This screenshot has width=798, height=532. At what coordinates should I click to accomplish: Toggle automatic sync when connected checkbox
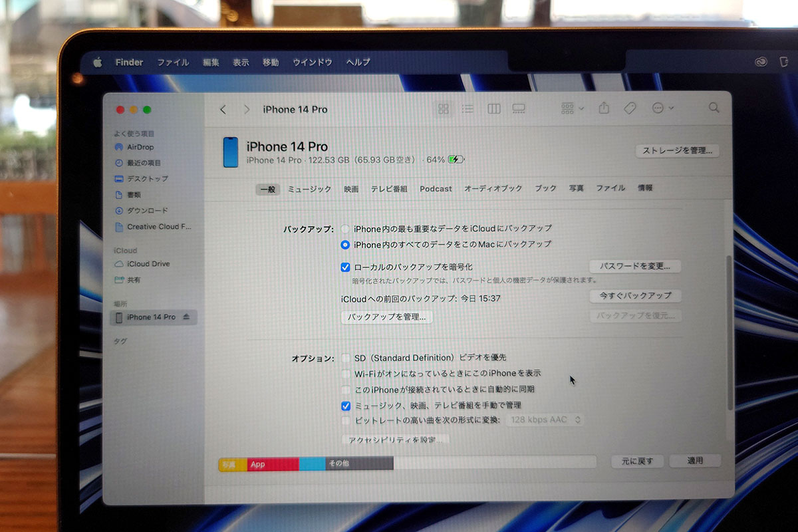[x=346, y=390]
